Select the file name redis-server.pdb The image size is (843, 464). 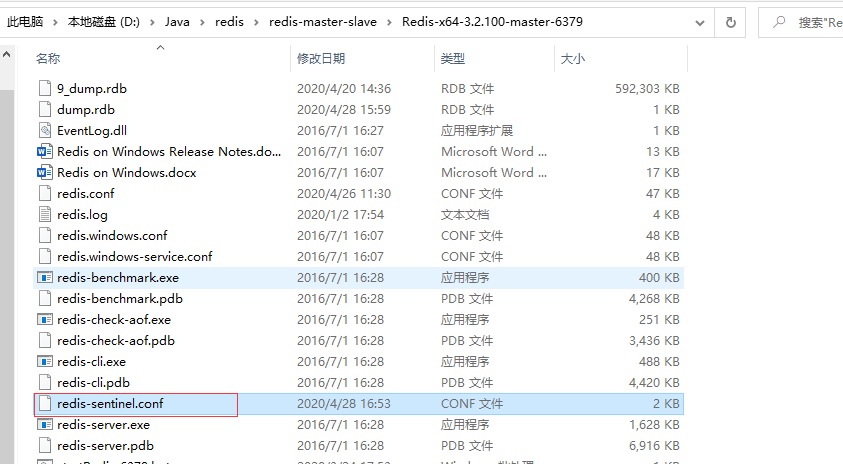coord(105,445)
